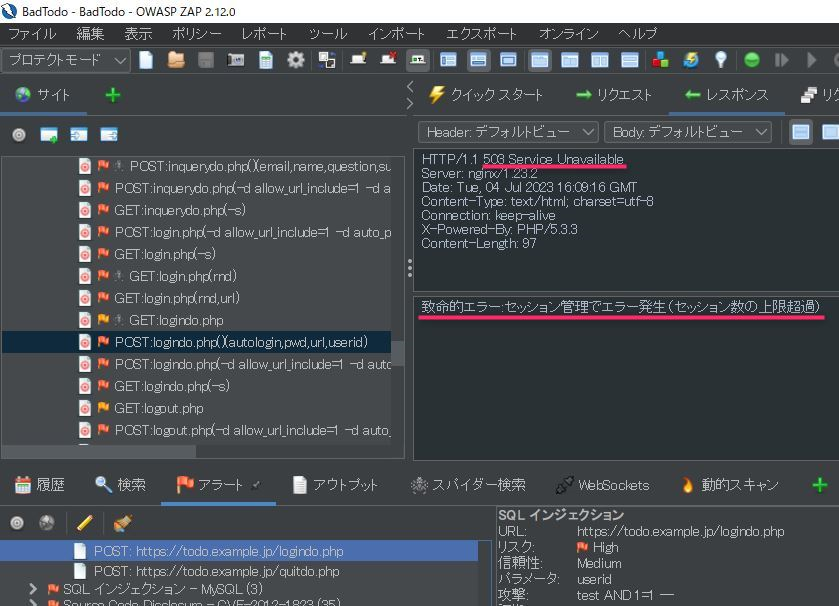Screen dimensions: 839x606
Task: Click the Hide Unpinned Tabs icon with red X
Action: [x=388, y=59]
